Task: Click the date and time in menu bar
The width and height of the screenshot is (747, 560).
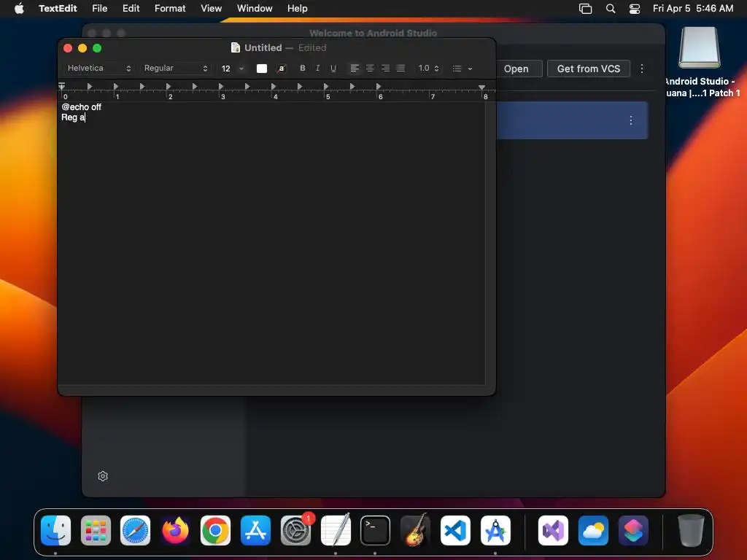Action: click(693, 8)
